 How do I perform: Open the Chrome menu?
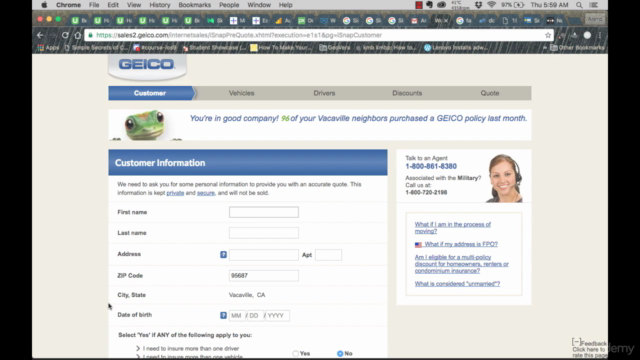click(x=68, y=5)
